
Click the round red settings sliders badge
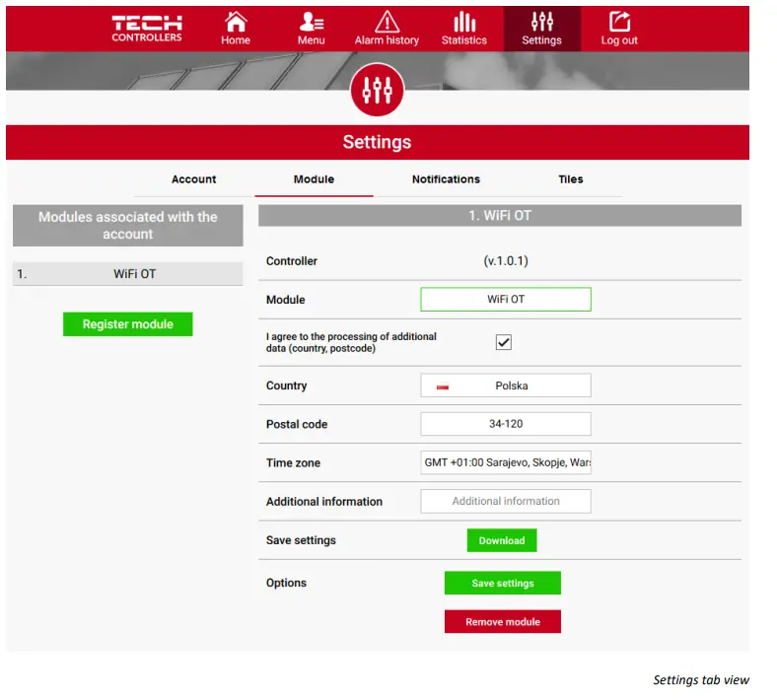click(377, 90)
